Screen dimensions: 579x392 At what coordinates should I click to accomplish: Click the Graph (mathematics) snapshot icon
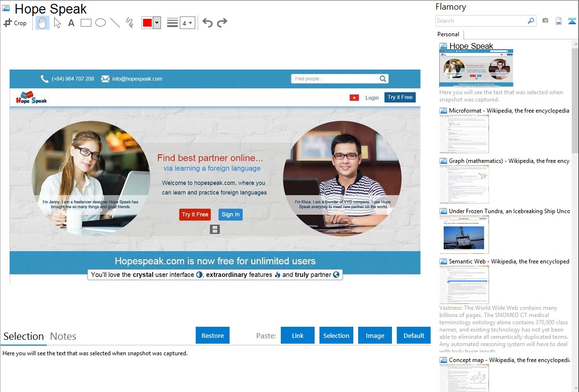[x=444, y=161]
